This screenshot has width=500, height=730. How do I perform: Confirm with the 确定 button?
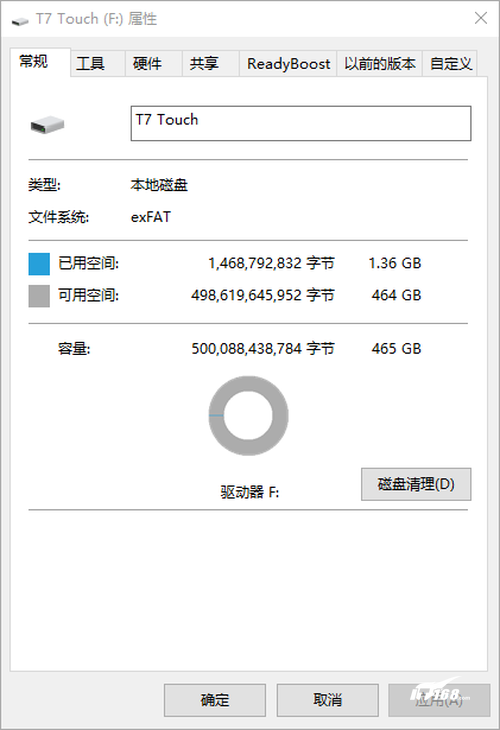(215, 700)
